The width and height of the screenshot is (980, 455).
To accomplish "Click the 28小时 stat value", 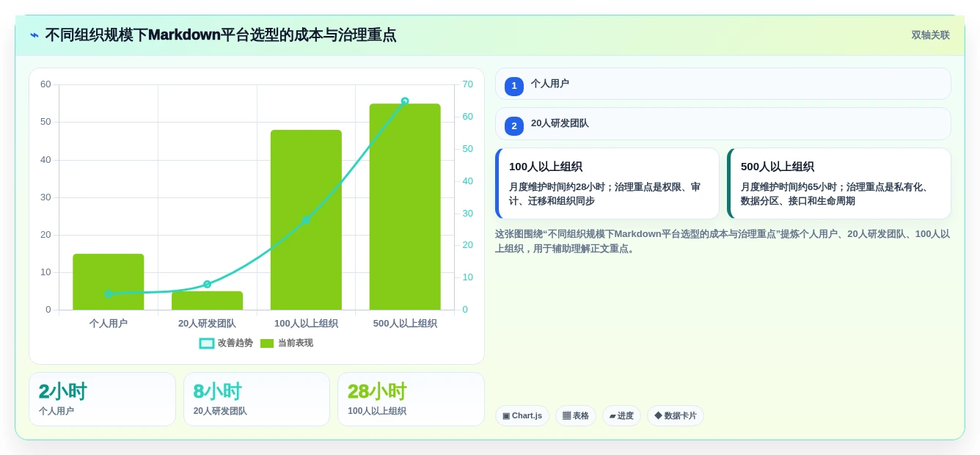I will pos(377,391).
